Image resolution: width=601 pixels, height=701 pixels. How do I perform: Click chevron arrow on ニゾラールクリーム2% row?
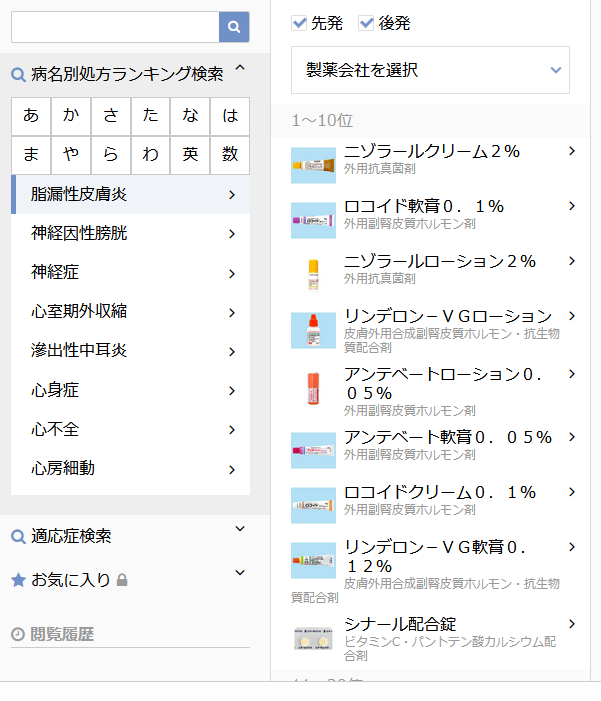pos(572,151)
